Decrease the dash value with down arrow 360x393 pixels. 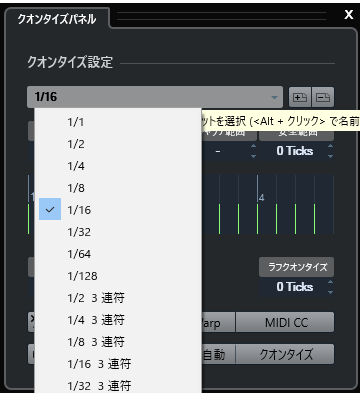click(254, 156)
